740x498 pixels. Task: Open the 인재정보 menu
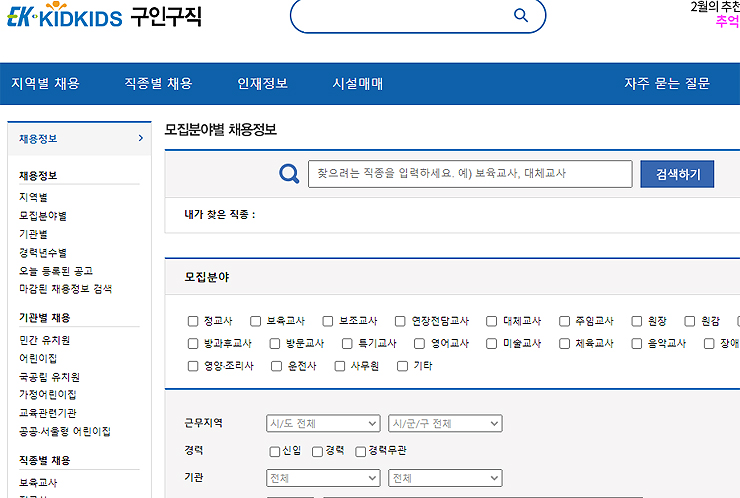point(262,84)
